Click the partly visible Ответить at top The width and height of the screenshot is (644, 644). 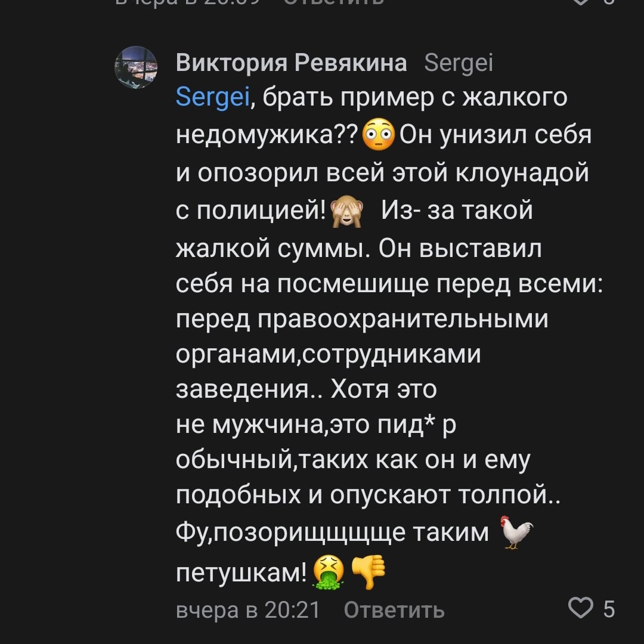point(334,2)
